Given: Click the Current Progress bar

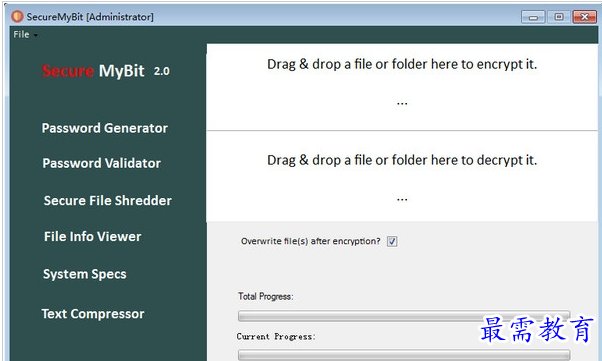Looking at the screenshot, I should coord(404,354).
